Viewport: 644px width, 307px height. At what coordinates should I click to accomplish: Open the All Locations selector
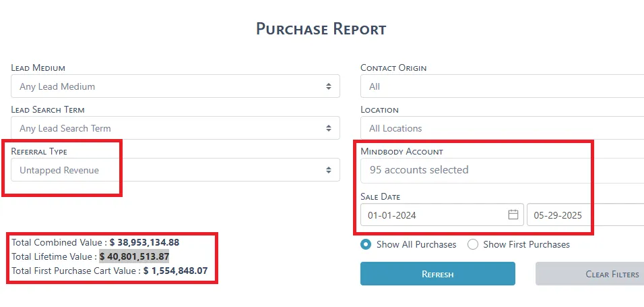coord(503,128)
